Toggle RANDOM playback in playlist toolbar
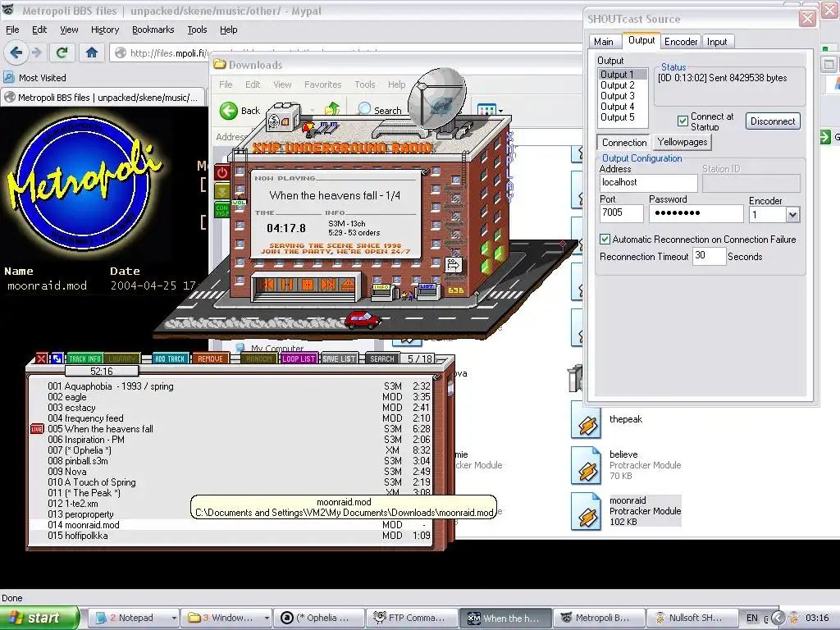This screenshot has height=630, width=840. pos(259,359)
